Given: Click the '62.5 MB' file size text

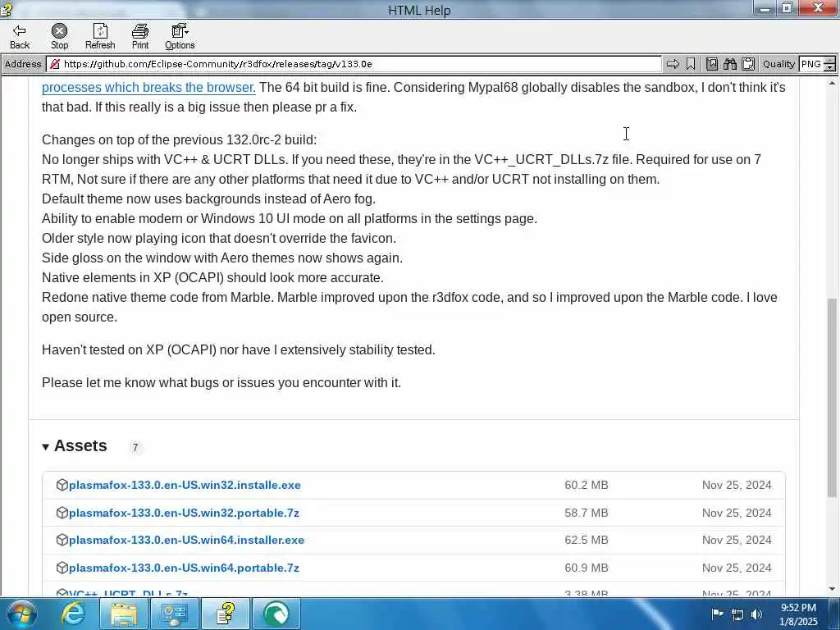Looking at the screenshot, I should 586,540.
